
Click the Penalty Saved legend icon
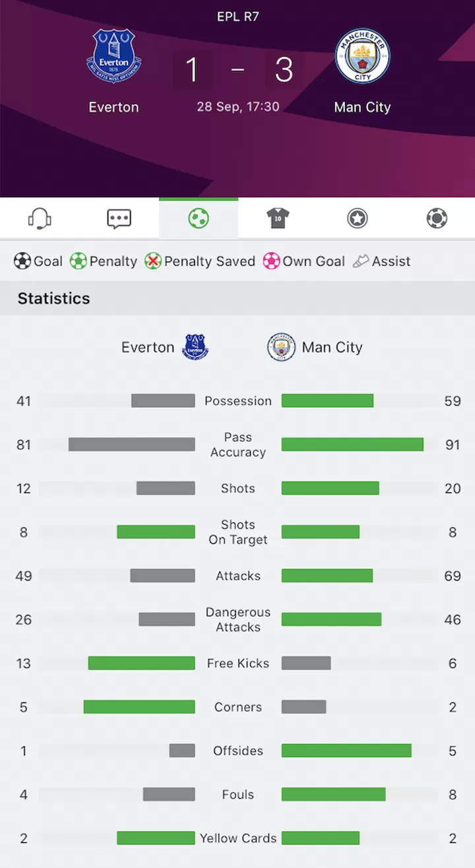(153, 261)
